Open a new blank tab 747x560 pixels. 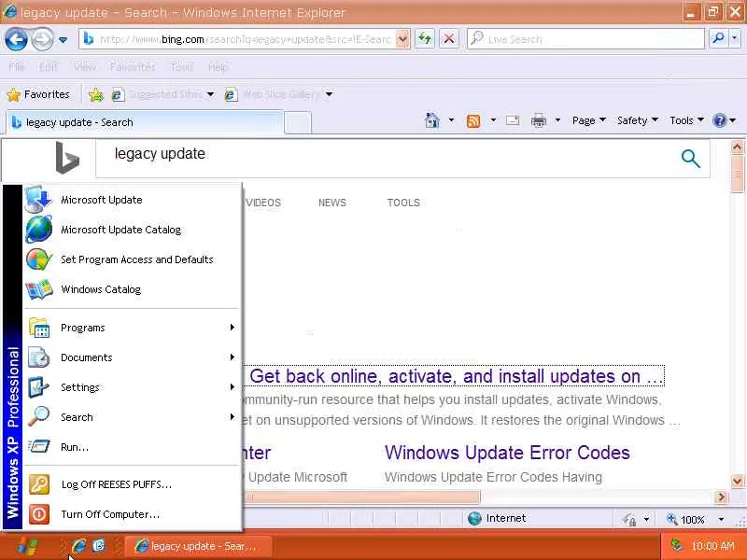298,123
